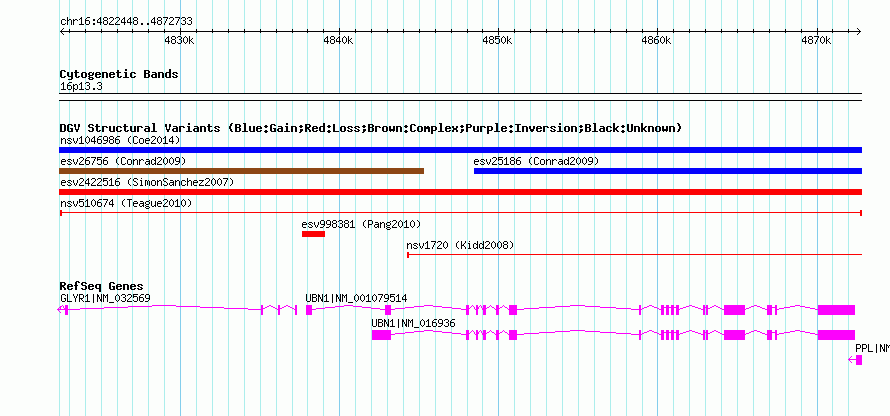Open the esv26756 (Conrad2009) label

123,161
